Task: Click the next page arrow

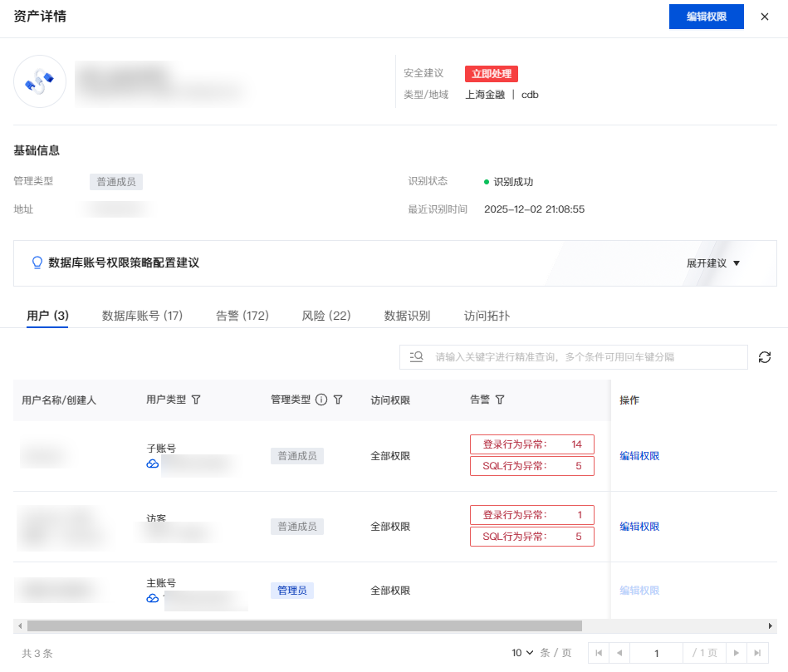Action: pos(735,653)
